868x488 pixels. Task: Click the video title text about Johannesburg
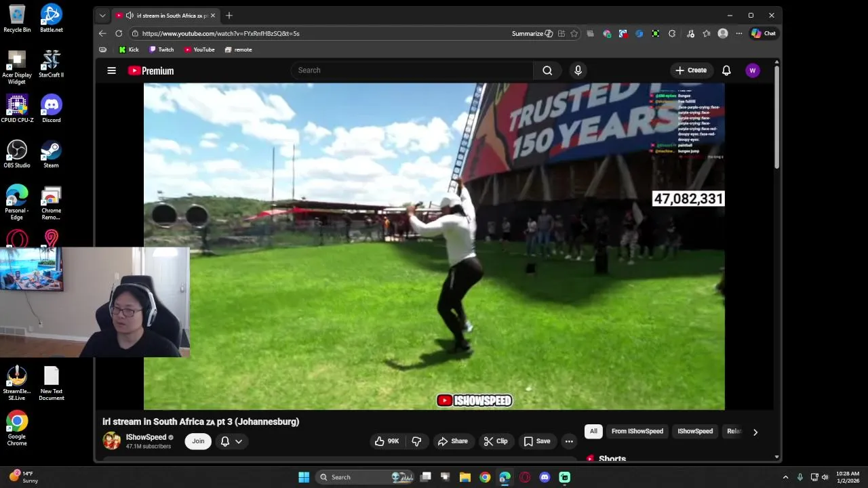pos(201,422)
